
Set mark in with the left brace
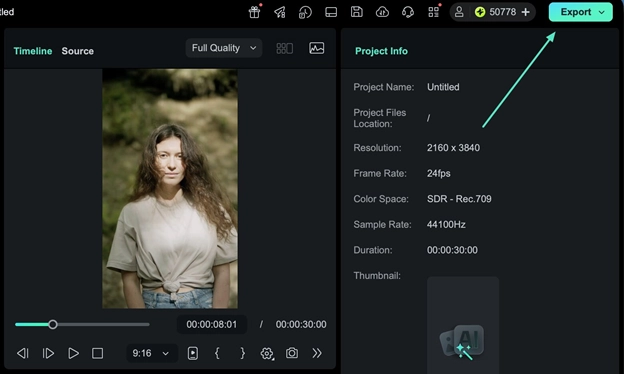pyautogui.click(x=217, y=353)
